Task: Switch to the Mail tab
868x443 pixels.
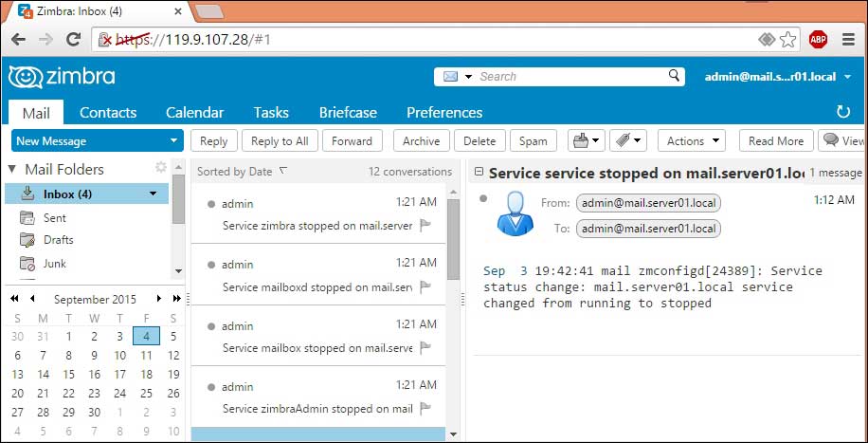Action: pyautogui.click(x=36, y=113)
